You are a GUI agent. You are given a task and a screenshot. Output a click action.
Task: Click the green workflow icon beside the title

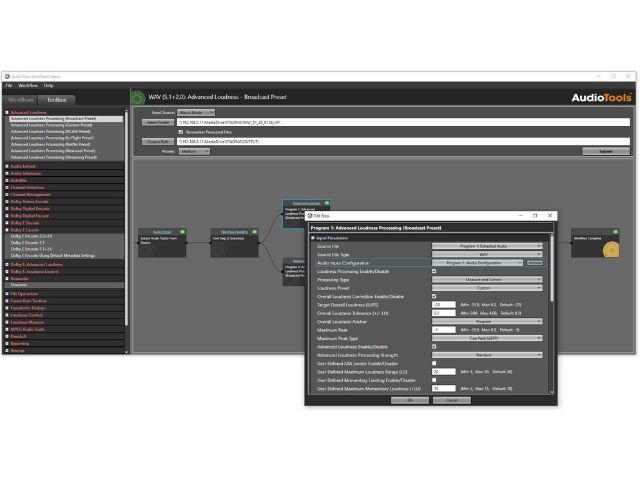138,97
